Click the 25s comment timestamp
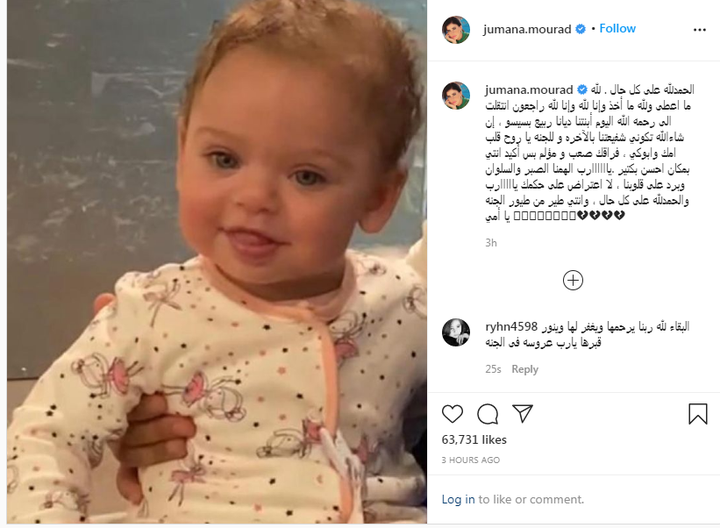720x528 pixels. pyautogui.click(x=493, y=369)
